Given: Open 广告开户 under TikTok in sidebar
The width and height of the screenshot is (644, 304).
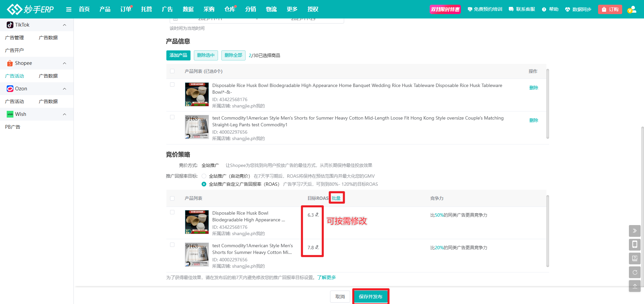Looking at the screenshot, I should [14, 50].
